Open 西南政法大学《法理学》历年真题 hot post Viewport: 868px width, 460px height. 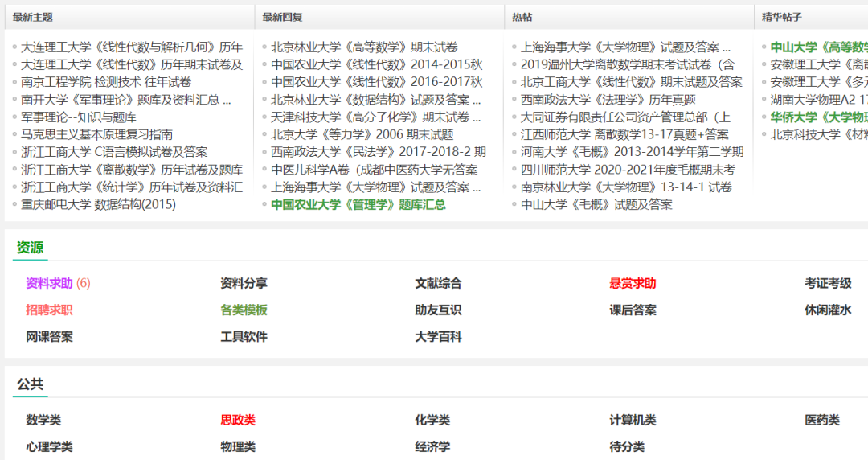pyautogui.click(x=608, y=100)
